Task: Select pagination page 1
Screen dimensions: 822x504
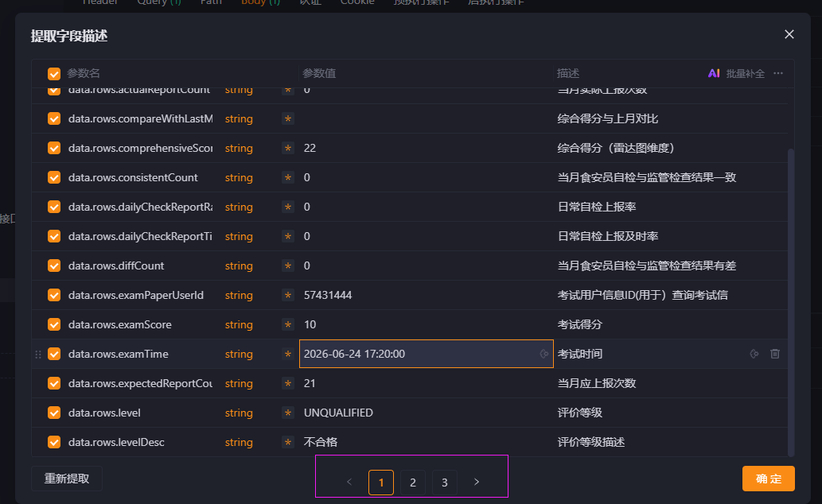Action: click(x=381, y=483)
